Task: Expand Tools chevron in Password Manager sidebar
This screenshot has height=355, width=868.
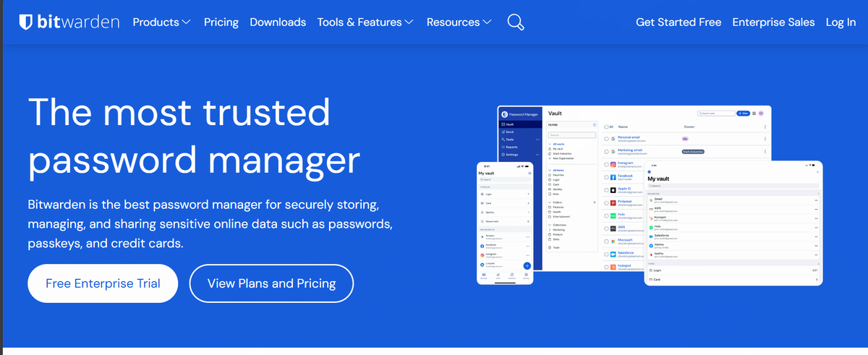Action: (x=537, y=140)
